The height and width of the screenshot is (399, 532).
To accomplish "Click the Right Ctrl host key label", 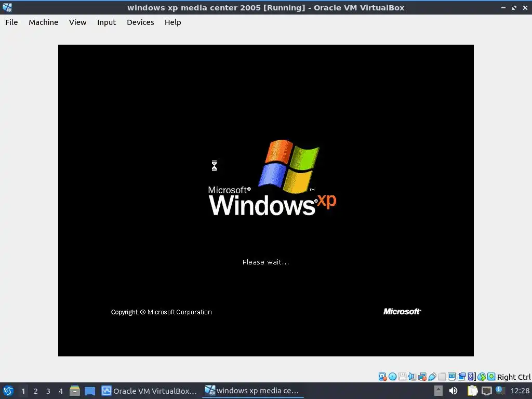I will click(x=514, y=377).
